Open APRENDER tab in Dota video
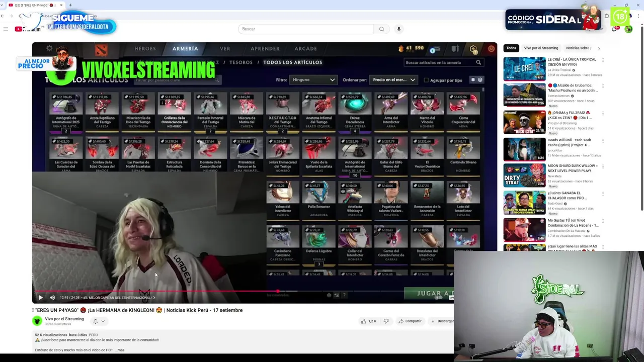The width and height of the screenshot is (644, 362). (265, 49)
